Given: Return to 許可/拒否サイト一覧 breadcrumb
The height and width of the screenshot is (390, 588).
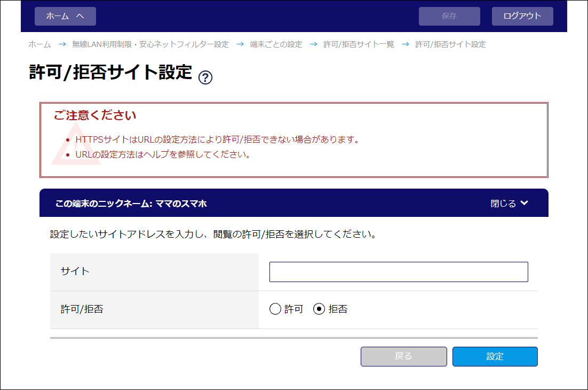Looking at the screenshot, I should [x=359, y=44].
